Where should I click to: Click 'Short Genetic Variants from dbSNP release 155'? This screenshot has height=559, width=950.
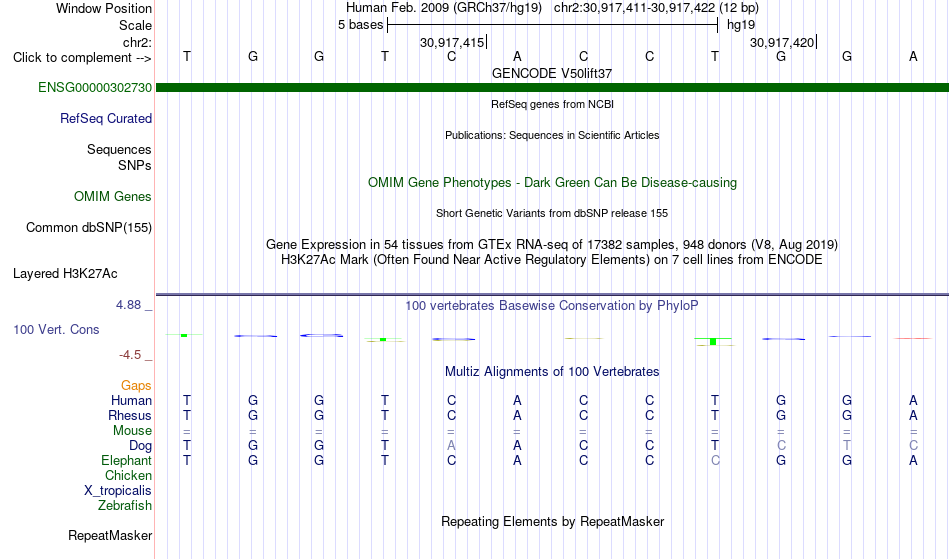point(552,213)
